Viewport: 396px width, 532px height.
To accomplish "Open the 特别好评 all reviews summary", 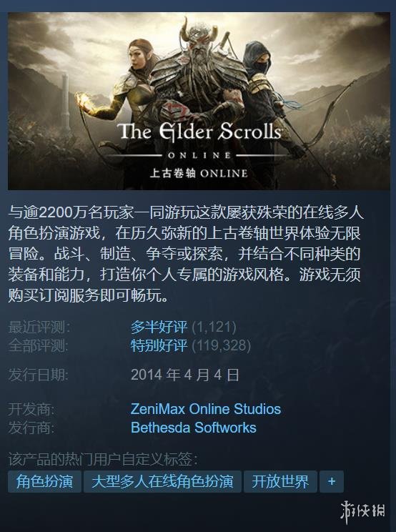I will pyautogui.click(x=159, y=345).
